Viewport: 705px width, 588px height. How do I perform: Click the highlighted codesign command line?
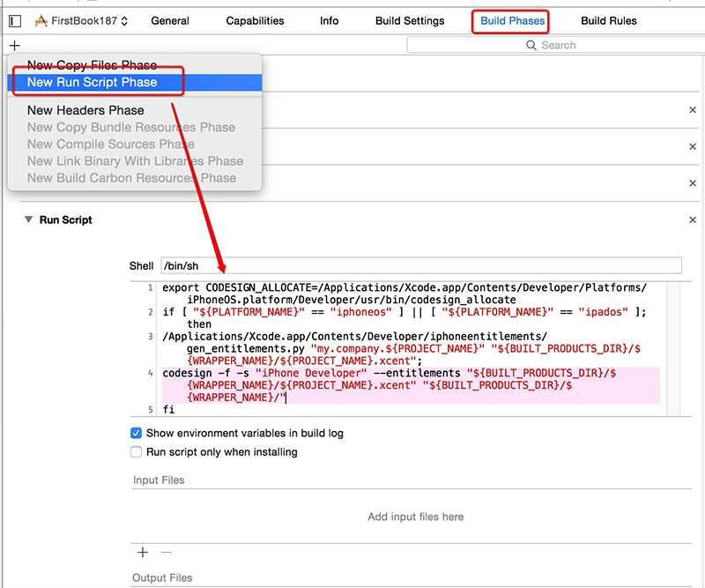[x=411, y=385]
